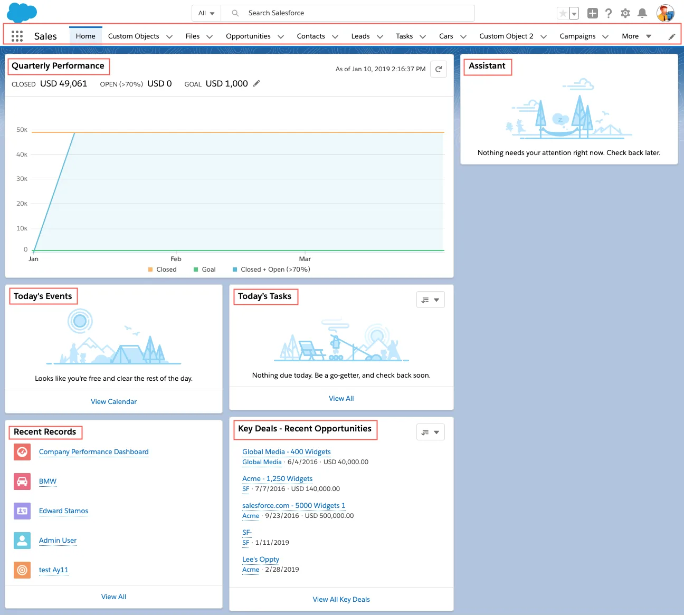684x616 pixels.
Task: Open Acme - 1,250 Widgets opportunity
Action: pos(277,479)
